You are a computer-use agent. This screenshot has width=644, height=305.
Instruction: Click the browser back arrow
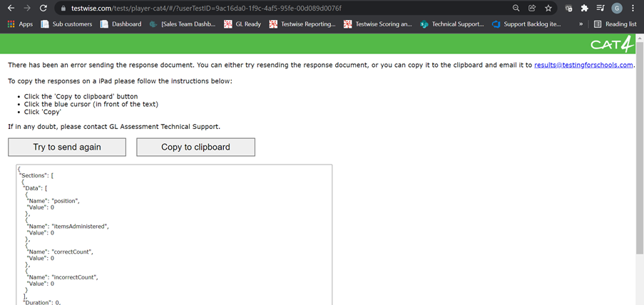click(9, 8)
